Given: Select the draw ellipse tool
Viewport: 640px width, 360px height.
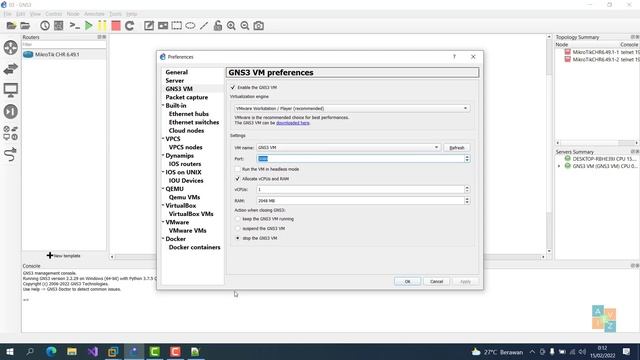Looking at the screenshot, I should click(190, 26).
